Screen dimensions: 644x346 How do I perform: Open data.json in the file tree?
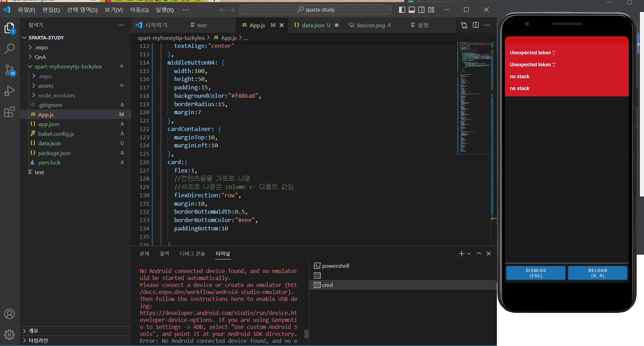tap(75, 143)
